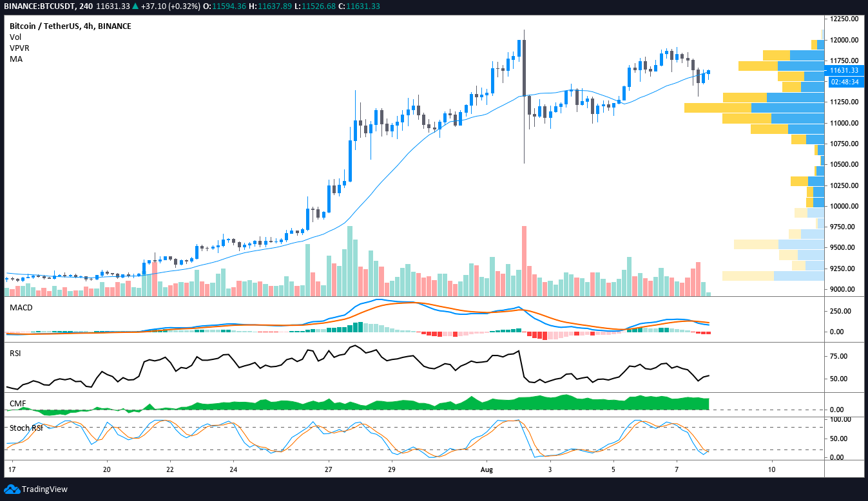Click the Aug label on the time axis

pos(487,471)
